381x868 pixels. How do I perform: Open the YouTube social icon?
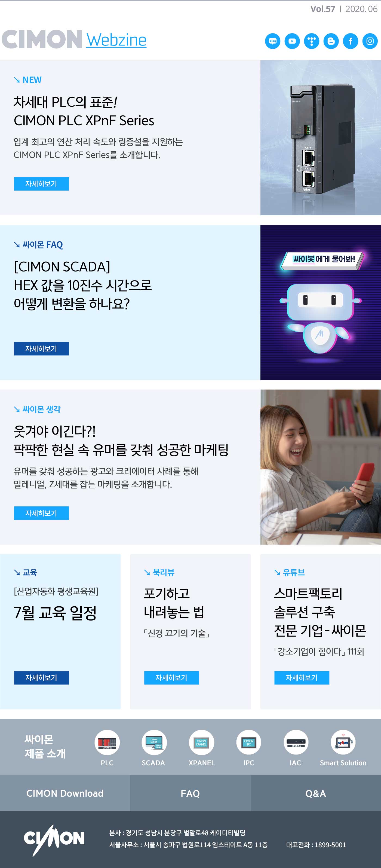click(x=292, y=41)
